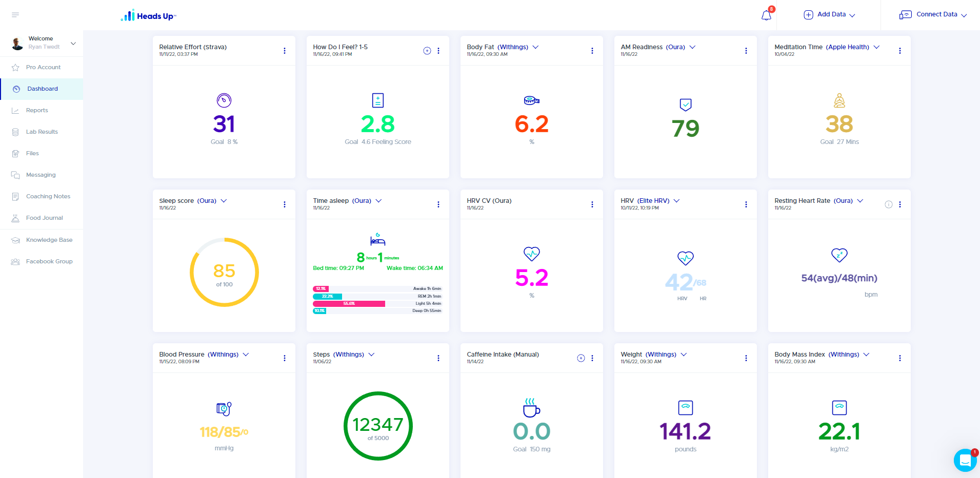The image size is (980, 478).
Task: Open Meditation Time card three-dot menu
Action: point(900,51)
